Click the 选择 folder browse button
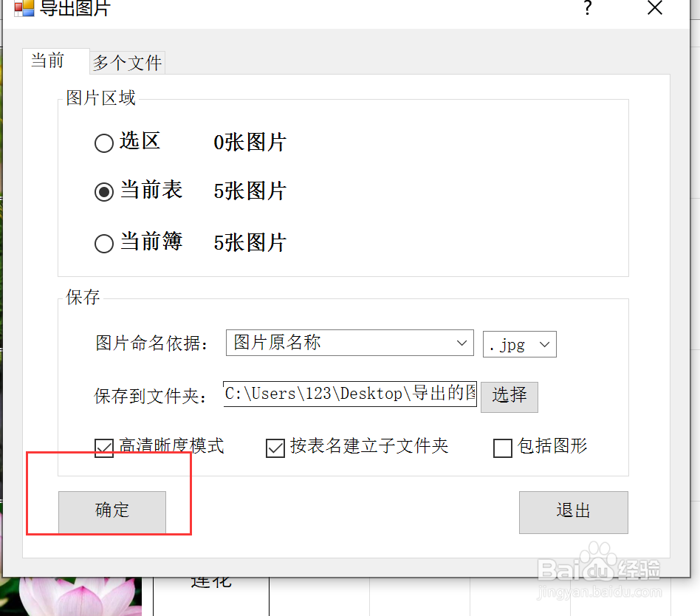Screen dimensions: 700x616 [x=509, y=397]
